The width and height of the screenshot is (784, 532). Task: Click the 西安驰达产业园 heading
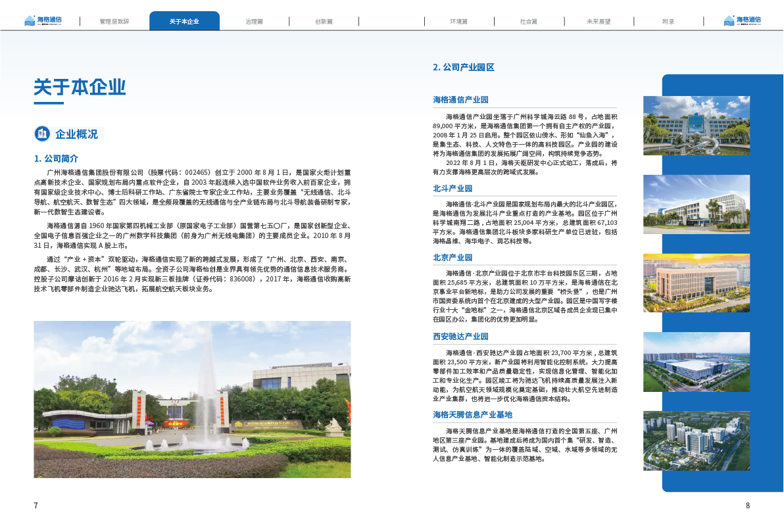point(460,336)
